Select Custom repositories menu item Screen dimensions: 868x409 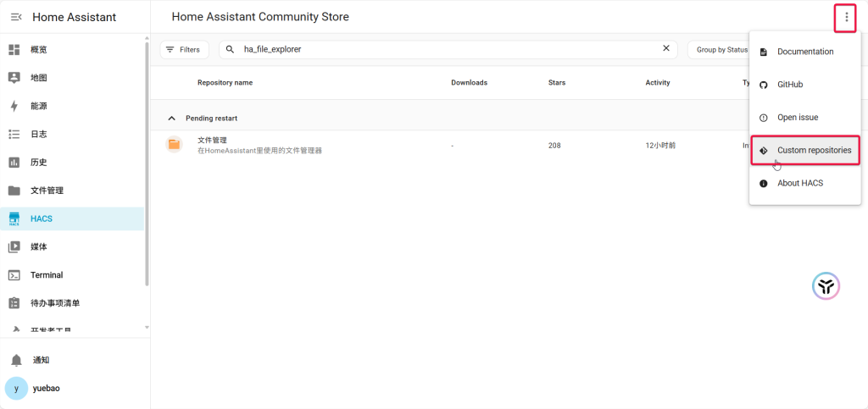(805, 151)
